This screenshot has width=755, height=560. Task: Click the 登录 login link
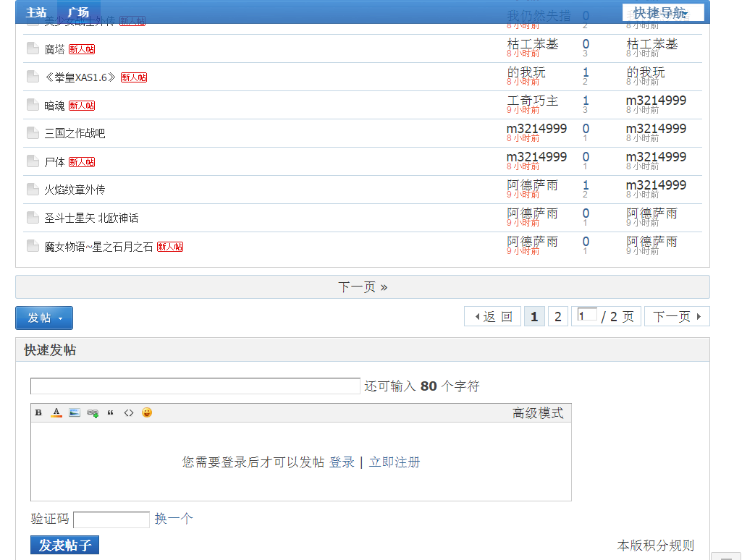(342, 462)
